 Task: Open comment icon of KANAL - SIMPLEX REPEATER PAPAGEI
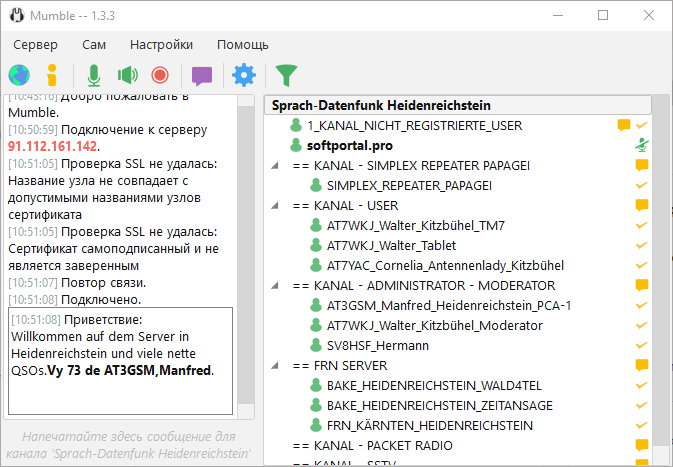tap(642, 166)
